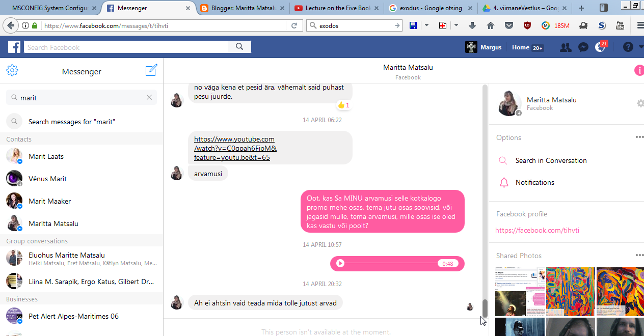Select Marit Laats contact

point(82,156)
